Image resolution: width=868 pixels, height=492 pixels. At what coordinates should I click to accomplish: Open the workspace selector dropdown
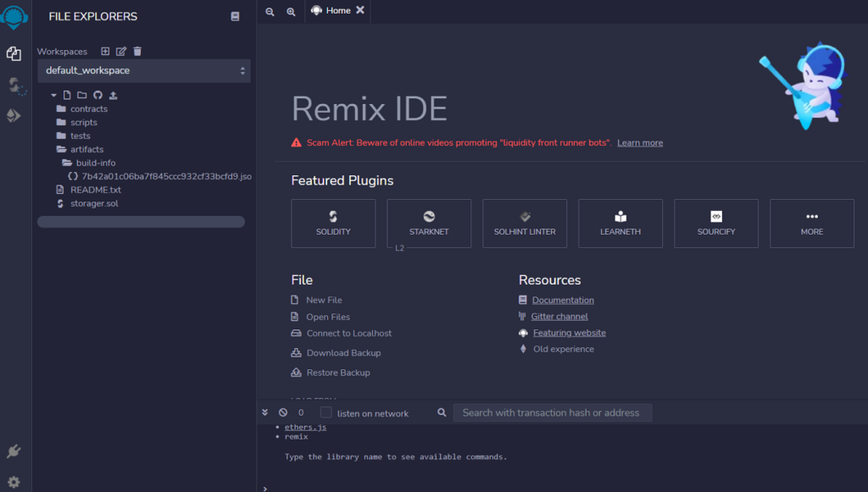click(x=143, y=71)
